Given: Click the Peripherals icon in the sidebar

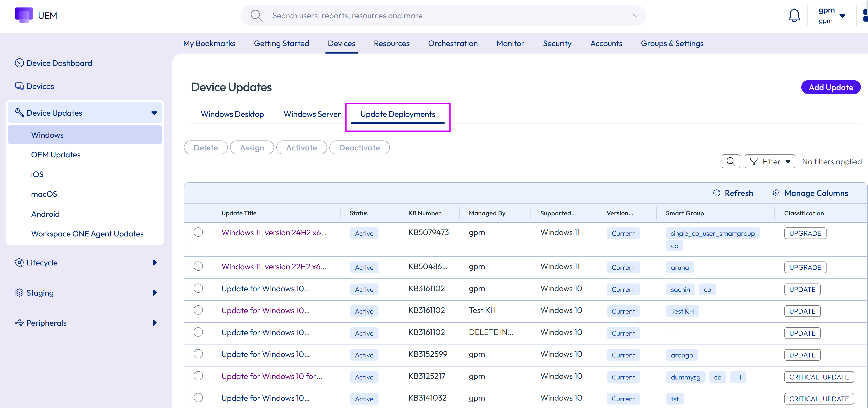Looking at the screenshot, I should pyautogui.click(x=19, y=323).
